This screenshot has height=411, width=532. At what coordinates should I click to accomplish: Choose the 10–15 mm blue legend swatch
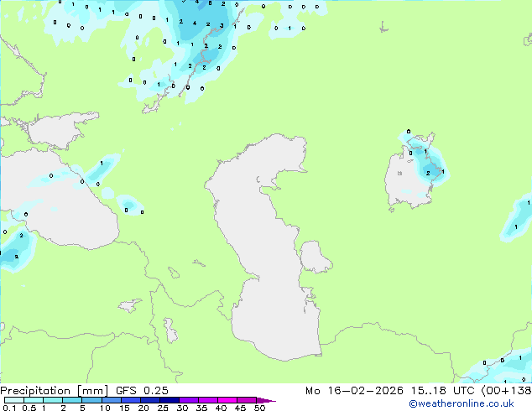coord(111,400)
